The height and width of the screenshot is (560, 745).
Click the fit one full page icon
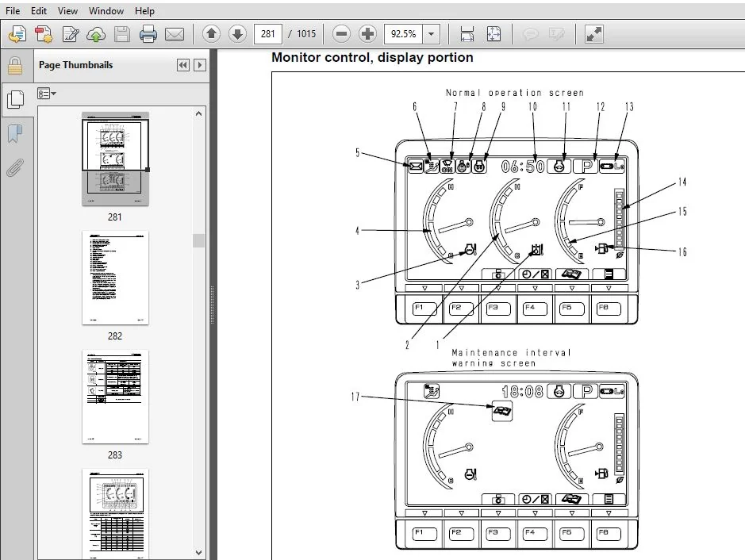(x=494, y=34)
